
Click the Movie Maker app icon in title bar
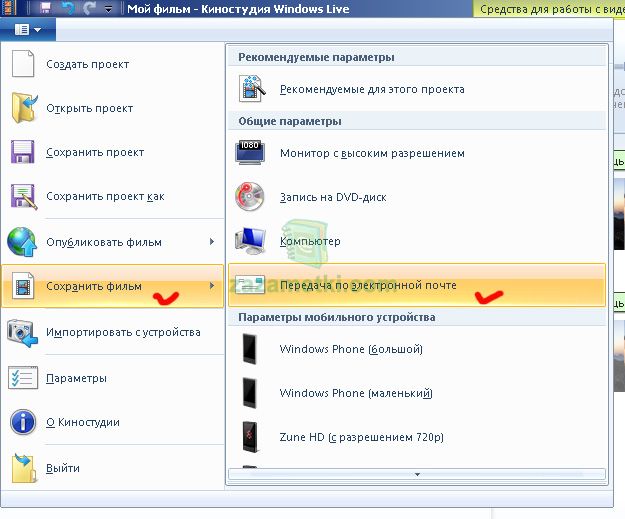9,8
